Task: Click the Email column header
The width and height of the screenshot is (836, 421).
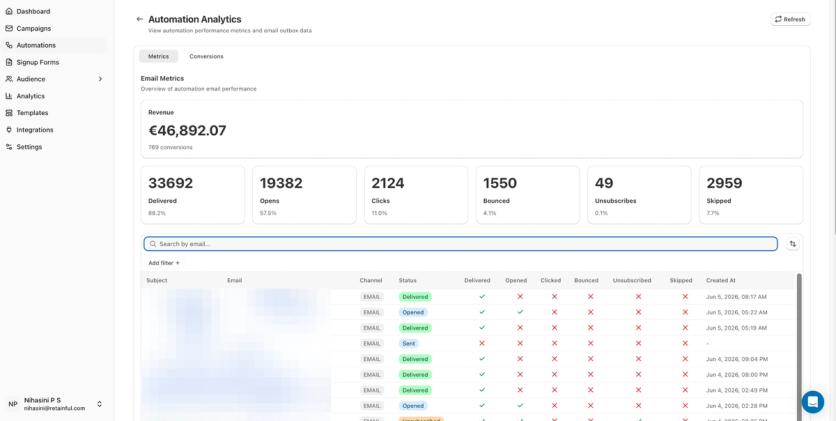Action: tap(235, 280)
